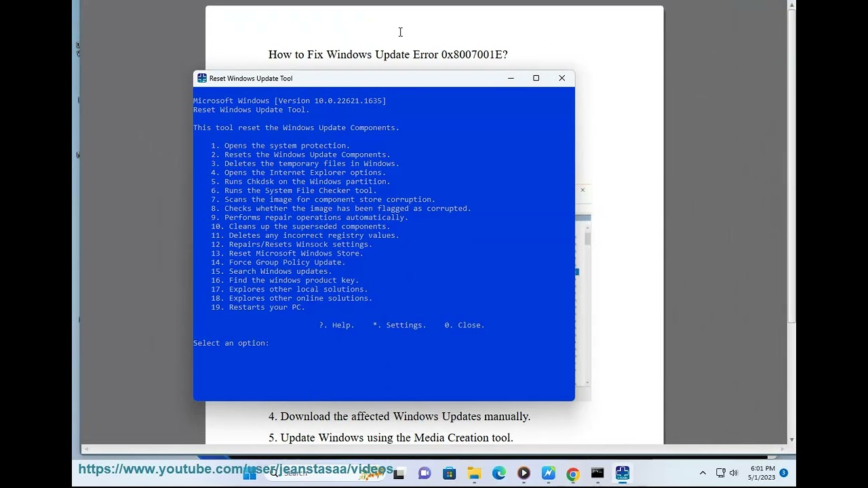The width and height of the screenshot is (868, 488).
Task: Click the background dialog's scrollbar down arrow
Action: pyautogui.click(x=587, y=382)
